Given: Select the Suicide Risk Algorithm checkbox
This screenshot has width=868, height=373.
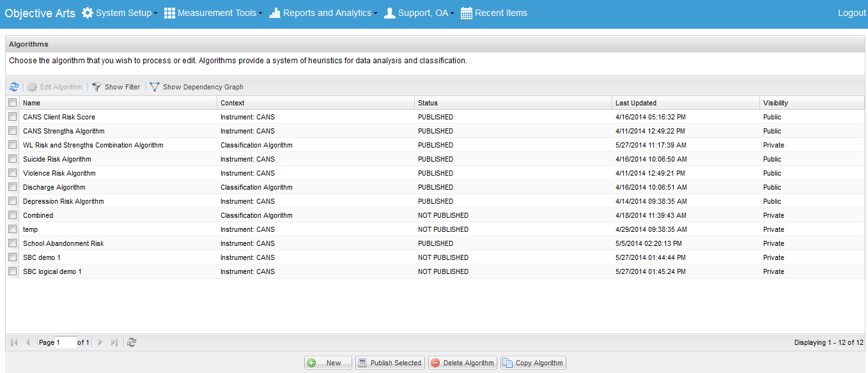Looking at the screenshot, I should point(13,159).
